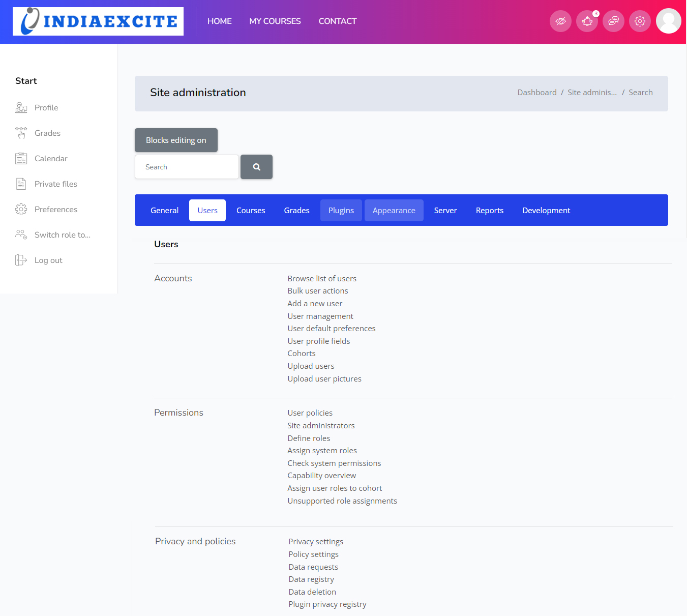
Task: Open MY COURSES in the top navigation
Action: pos(275,21)
